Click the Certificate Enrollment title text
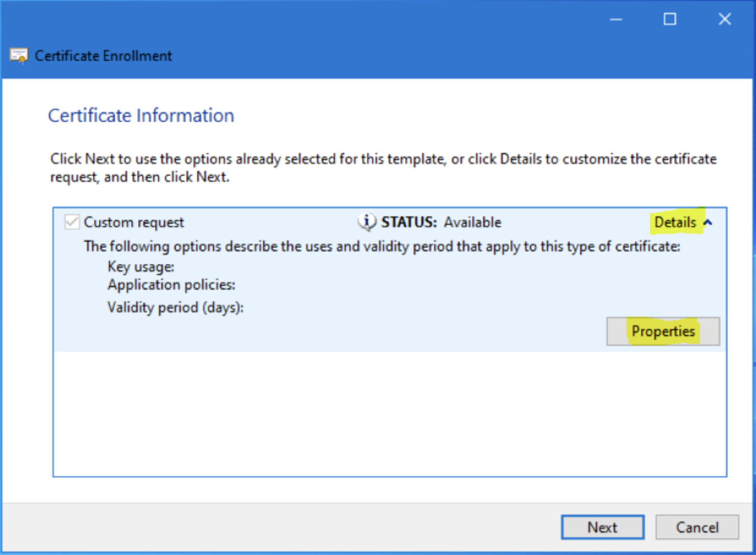The width and height of the screenshot is (756, 555). coord(103,56)
